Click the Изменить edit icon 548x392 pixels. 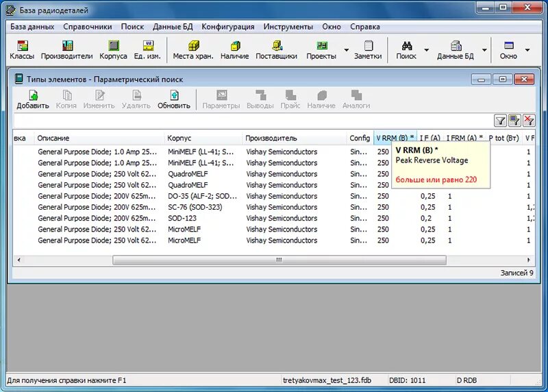coord(99,99)
